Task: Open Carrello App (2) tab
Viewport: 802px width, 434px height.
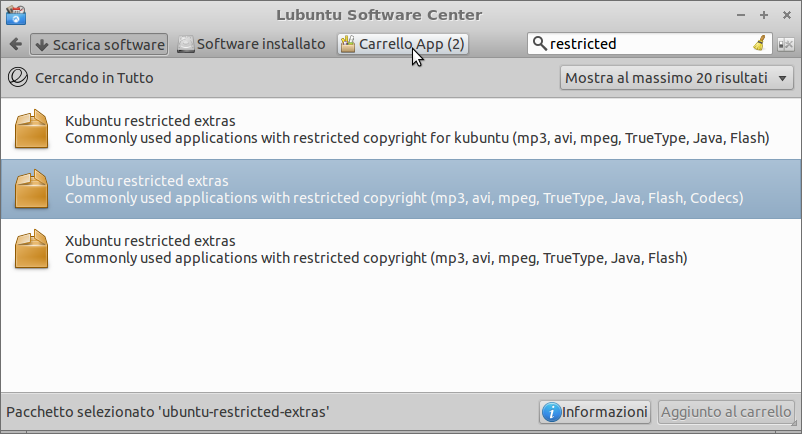Action: click(403, 44)
